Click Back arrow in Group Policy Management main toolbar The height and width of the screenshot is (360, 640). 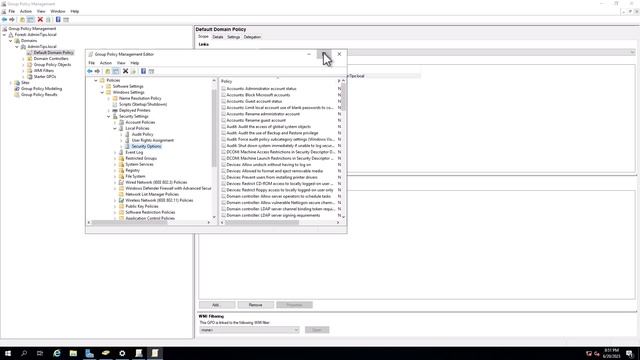click(x=4, y=20)
